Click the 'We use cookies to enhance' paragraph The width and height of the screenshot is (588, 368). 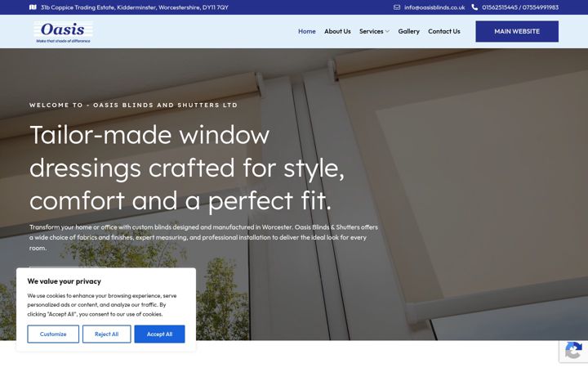tap(102, 305)
